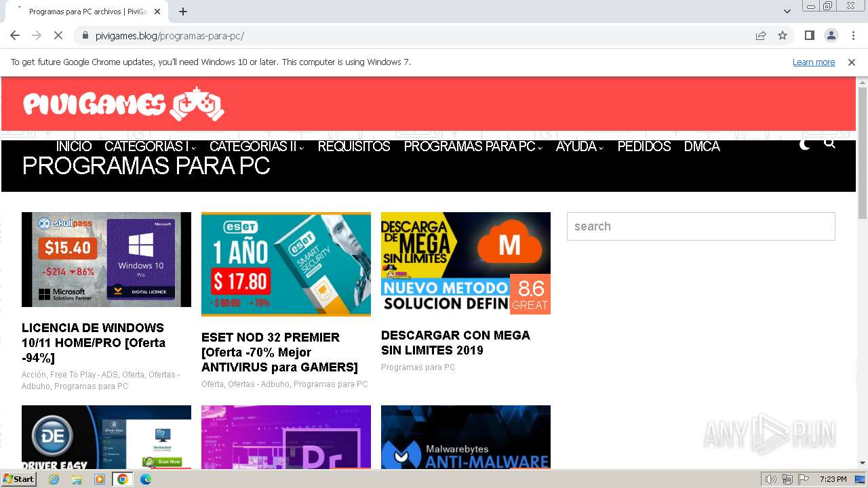Open a new tab with plus button
Viewport: 868px width, 488px height.
point(183,12)
